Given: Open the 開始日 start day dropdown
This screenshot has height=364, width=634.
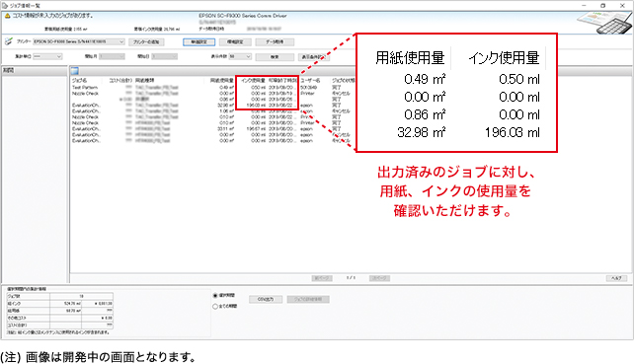Looking at the screenshot, I should pos(164,56).
